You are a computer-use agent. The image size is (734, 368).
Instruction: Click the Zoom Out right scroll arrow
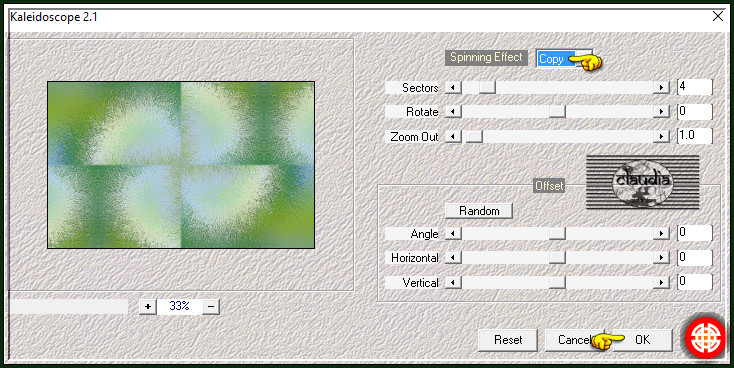pos(661,136)
